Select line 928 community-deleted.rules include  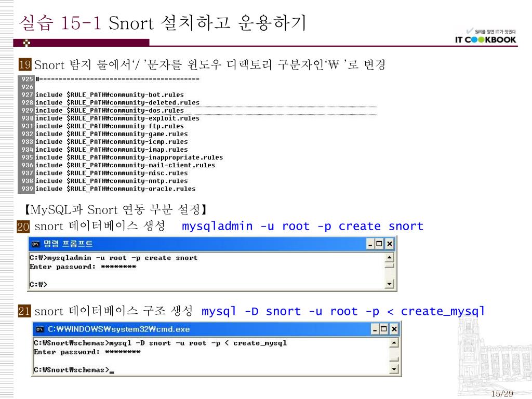[x=117, y=102]
